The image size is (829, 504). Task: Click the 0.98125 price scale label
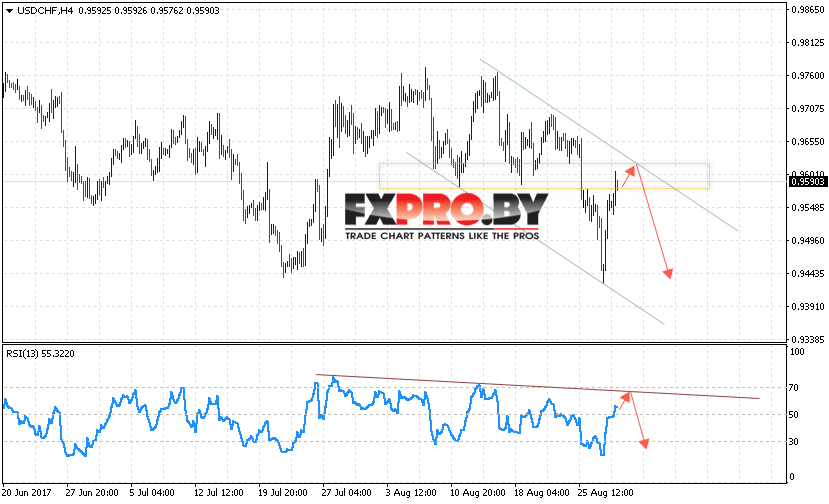[807, 43]
